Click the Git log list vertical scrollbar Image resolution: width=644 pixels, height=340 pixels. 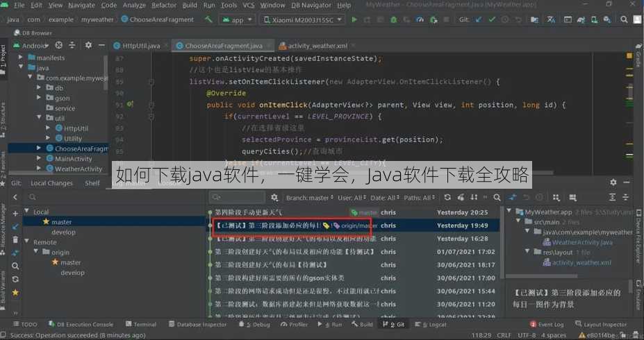(502, 242)
